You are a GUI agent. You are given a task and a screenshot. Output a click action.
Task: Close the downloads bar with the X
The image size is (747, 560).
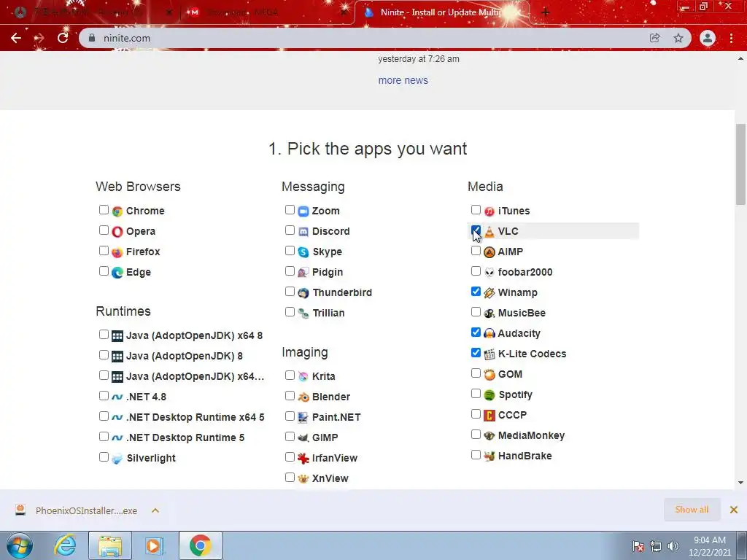pos(734,510)
